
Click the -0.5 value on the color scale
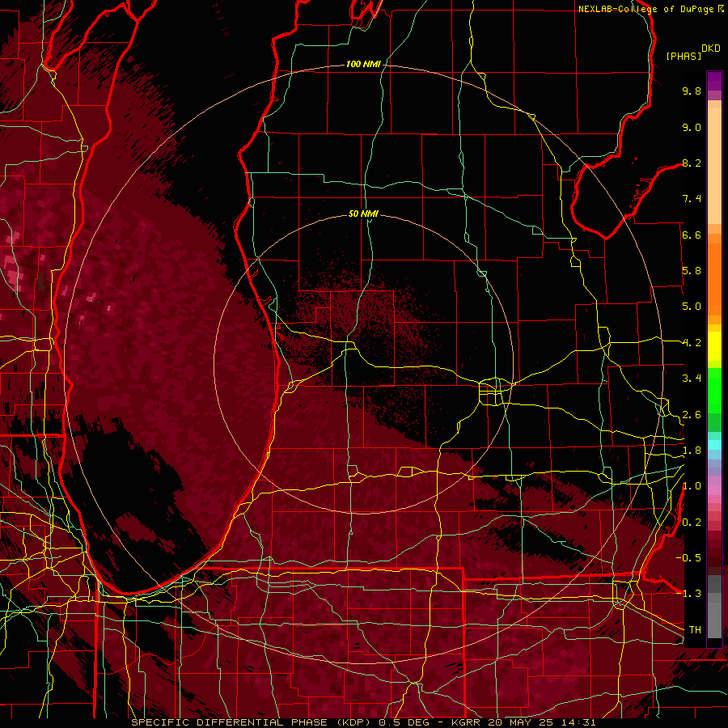(x=689, y=557)
